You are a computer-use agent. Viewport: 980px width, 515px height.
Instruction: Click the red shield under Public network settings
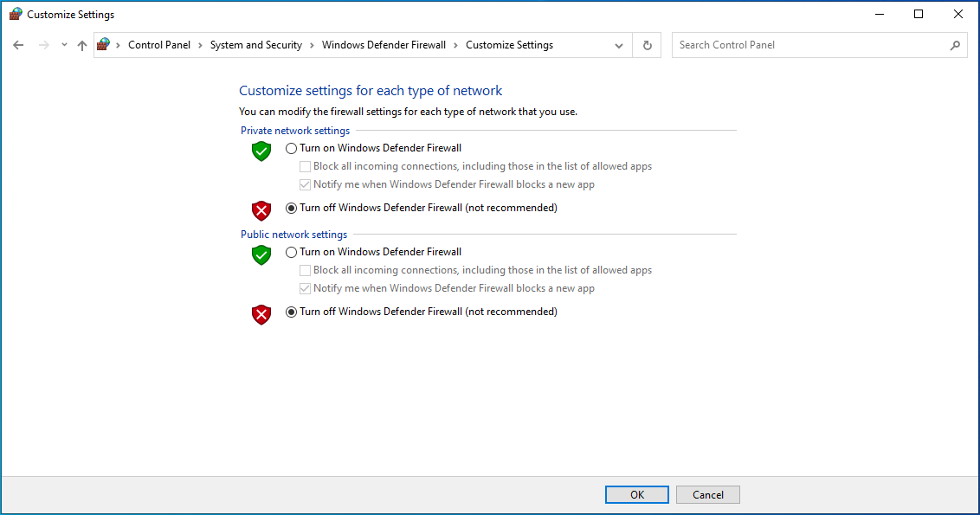(x=261, y=314)
